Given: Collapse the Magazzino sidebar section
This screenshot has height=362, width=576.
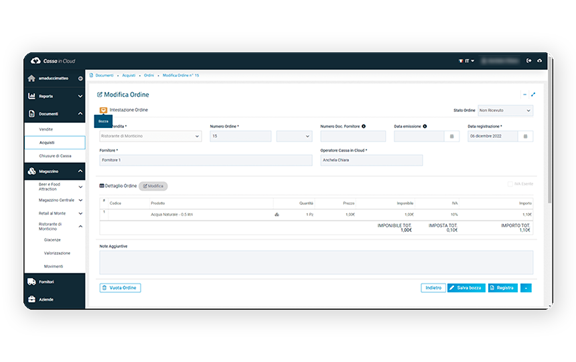Looking at the screenshot, I should tap(80, 171).
